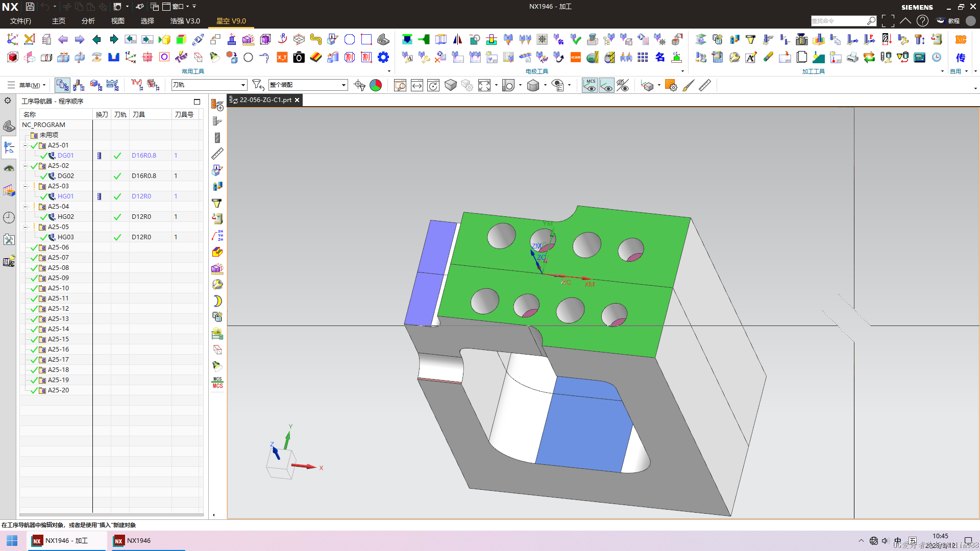Open the 菜单(M) dropdown menu
The image size is (980, 551).
tap(33, 85)
